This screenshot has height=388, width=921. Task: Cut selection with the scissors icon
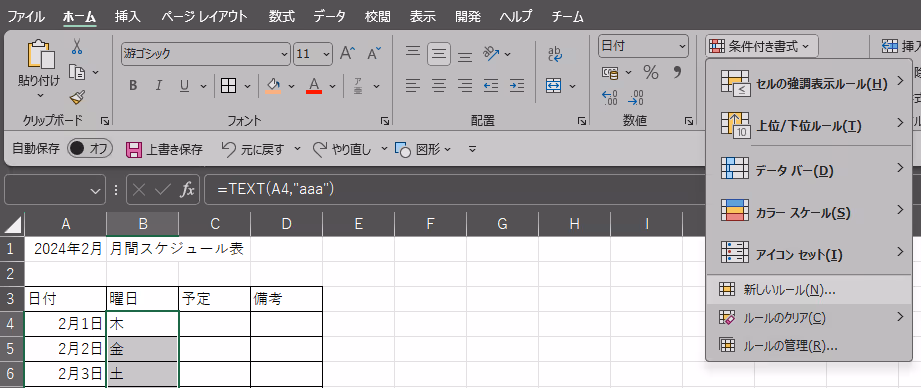77,46
